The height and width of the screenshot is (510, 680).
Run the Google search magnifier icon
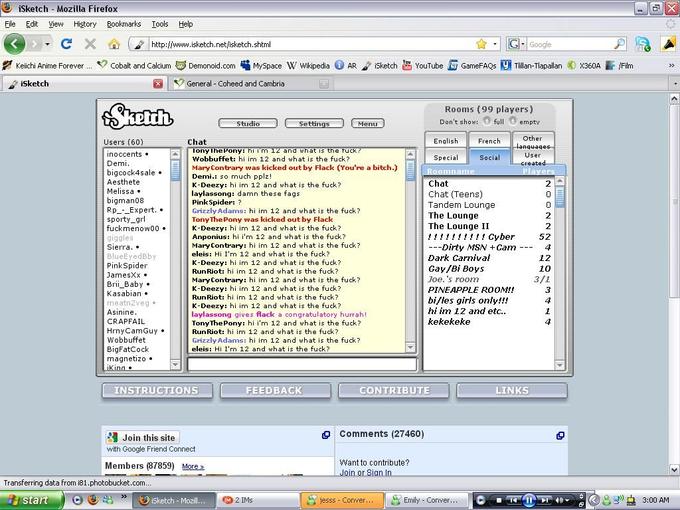(620, 44)
